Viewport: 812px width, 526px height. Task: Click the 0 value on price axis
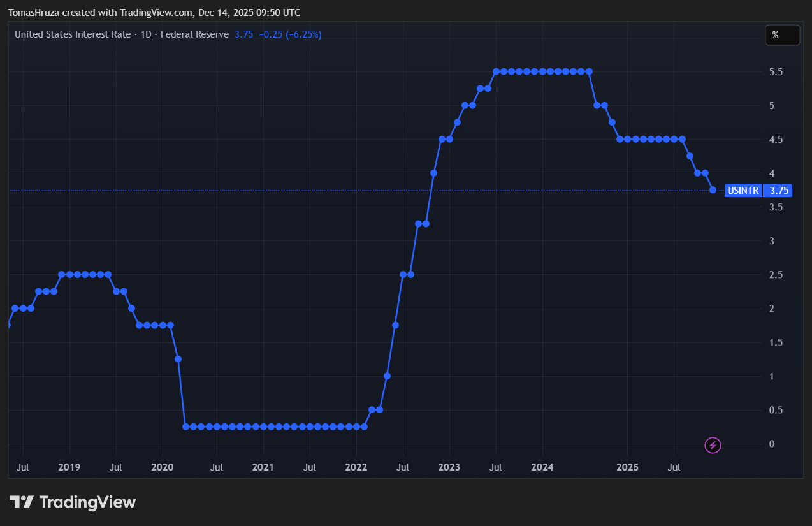[772, 444]
